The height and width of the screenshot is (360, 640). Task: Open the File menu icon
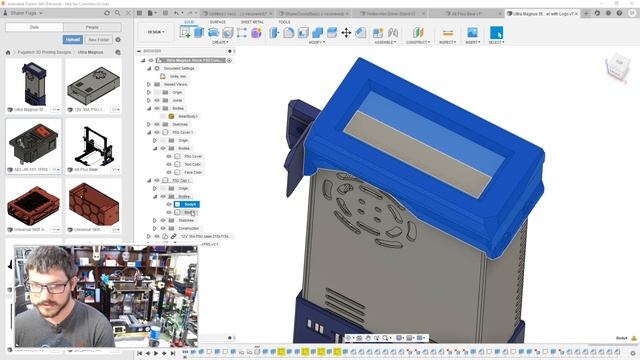tap(150, 13)
